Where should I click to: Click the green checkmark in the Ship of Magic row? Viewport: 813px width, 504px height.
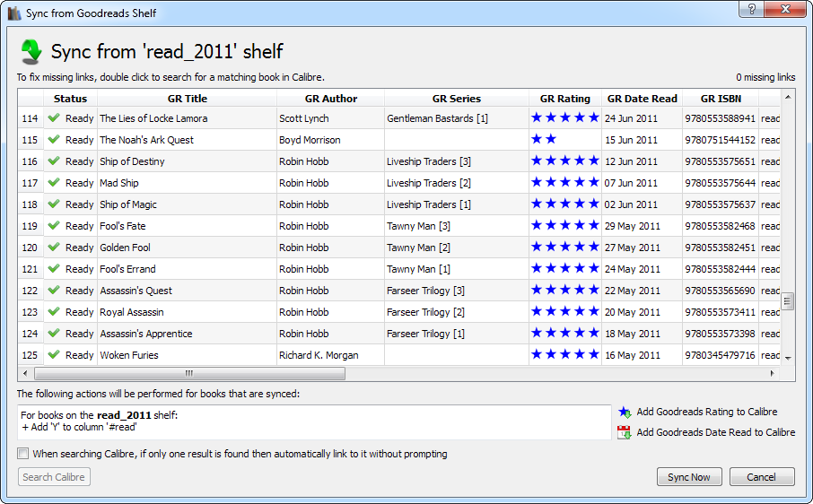pos(54,204)
